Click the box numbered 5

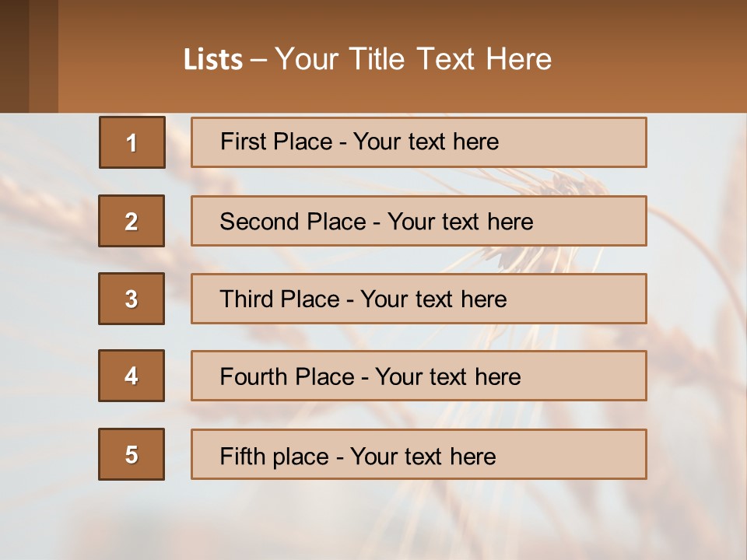point(132,454)
